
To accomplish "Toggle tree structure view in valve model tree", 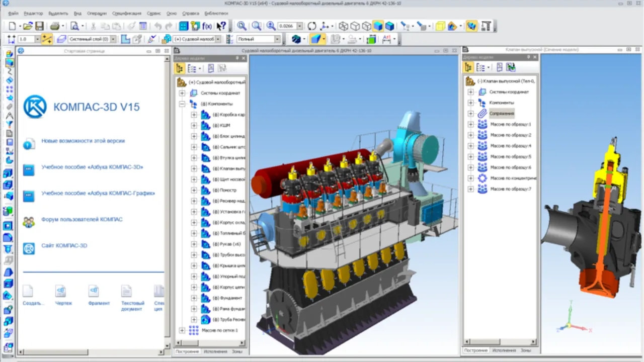I will point(468,67).
